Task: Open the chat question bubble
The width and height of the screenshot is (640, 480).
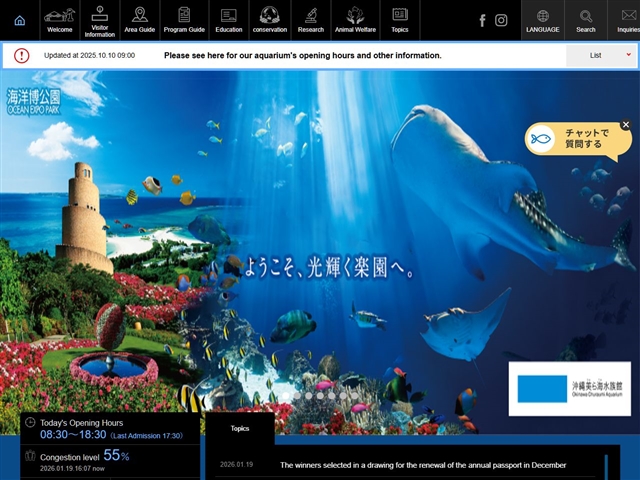Action: tap(578, 139)
